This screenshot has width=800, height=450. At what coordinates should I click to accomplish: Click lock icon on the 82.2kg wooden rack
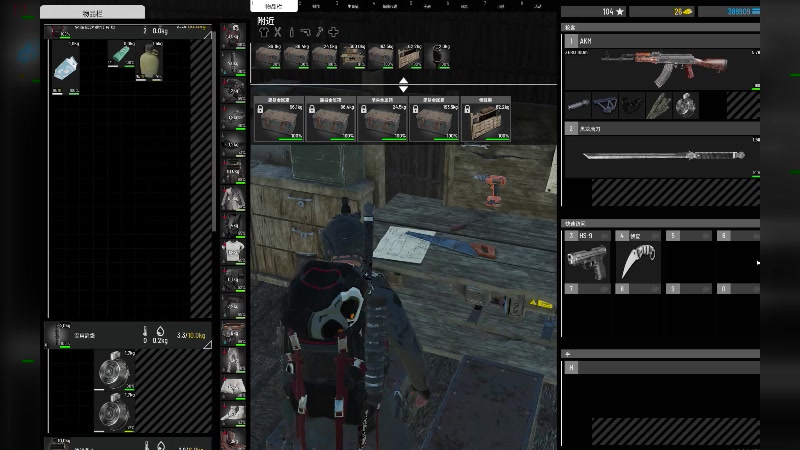pos(467,109)
